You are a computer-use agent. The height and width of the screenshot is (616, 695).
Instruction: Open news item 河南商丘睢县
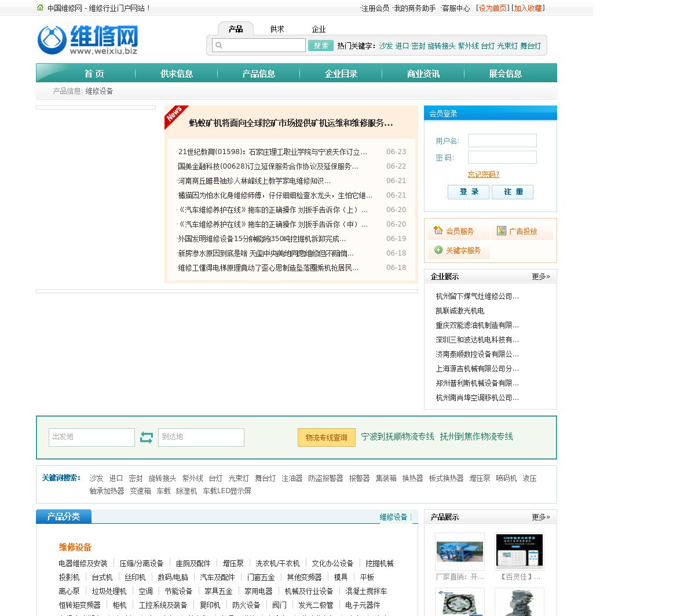254,181
